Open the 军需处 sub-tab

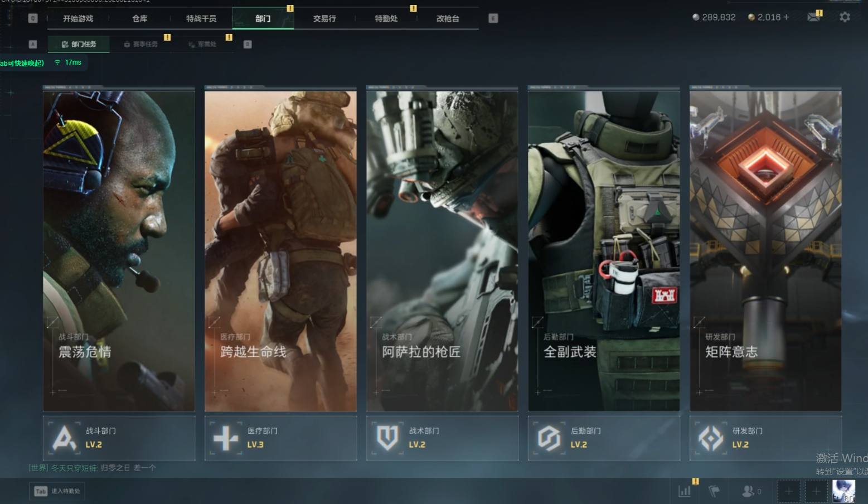tap(202, 44)
